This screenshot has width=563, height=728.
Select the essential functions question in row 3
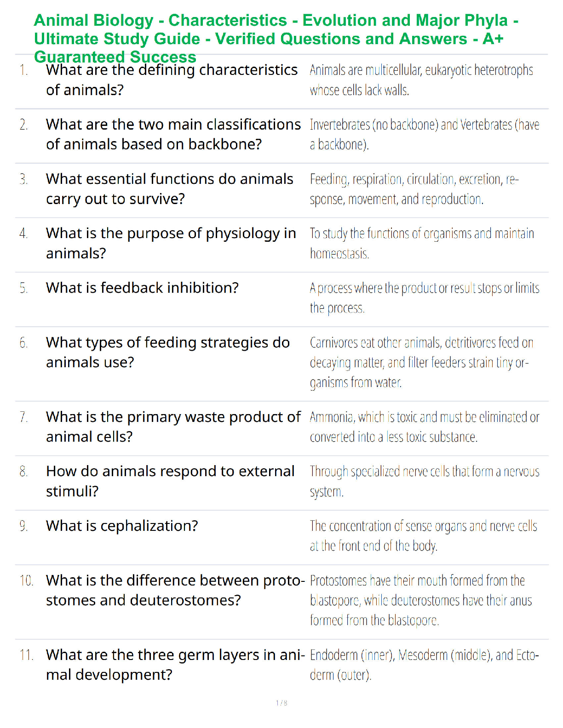169,189
